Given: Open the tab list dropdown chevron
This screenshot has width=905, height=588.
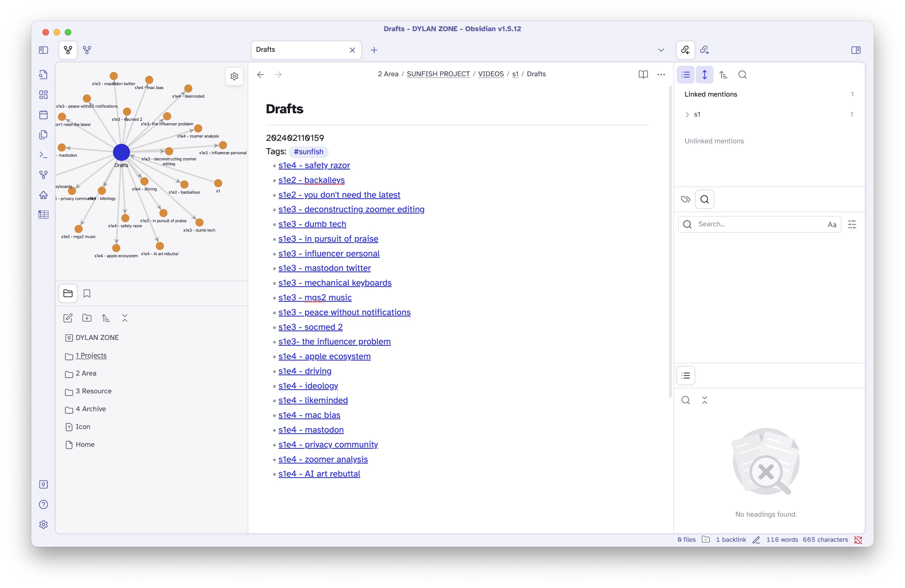Looking at the screenshot, I should pyautogui.click(x=661, y=50).
